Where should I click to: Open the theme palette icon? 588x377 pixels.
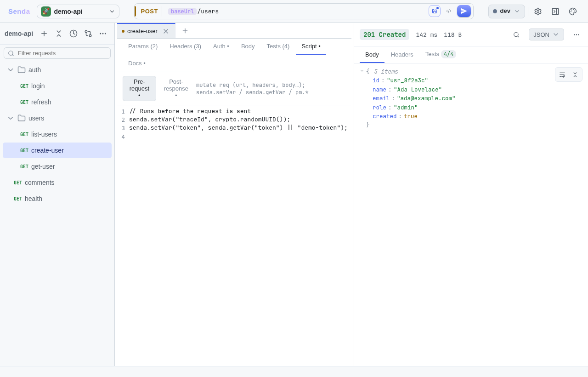pos(573,11)
